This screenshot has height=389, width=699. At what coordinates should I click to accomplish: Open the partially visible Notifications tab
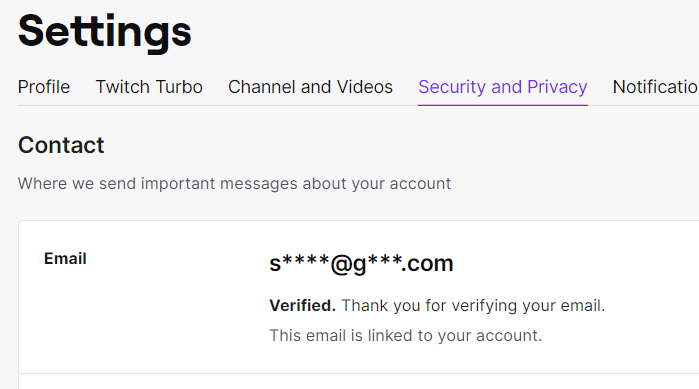[655, 87]
